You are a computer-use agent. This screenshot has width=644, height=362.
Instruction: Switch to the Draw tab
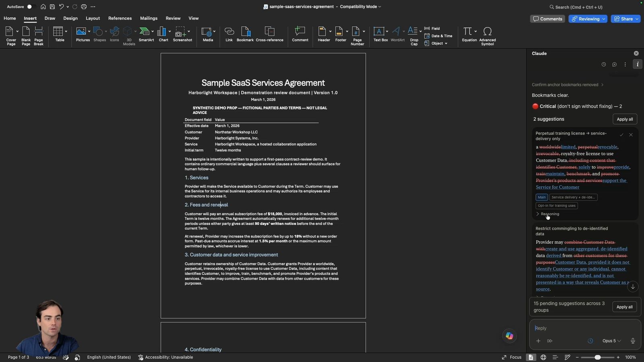coord(50,19)
